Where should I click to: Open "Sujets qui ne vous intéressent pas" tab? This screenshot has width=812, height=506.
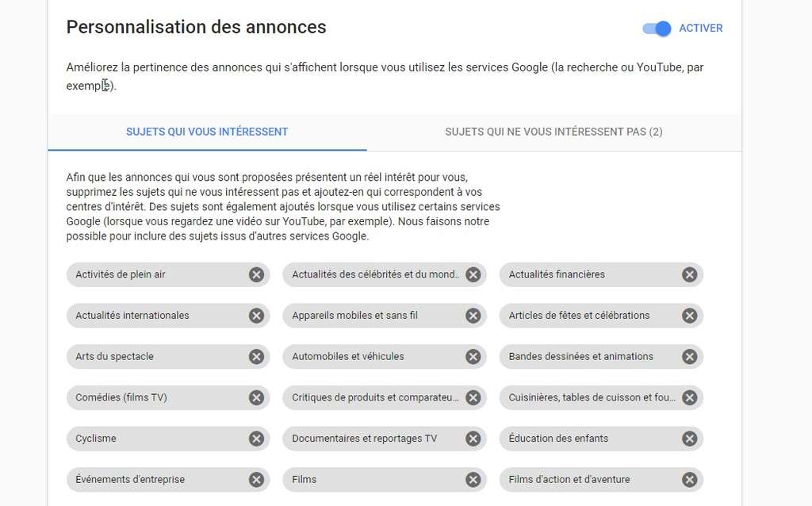pyautogui.click(x=553, y=132)
